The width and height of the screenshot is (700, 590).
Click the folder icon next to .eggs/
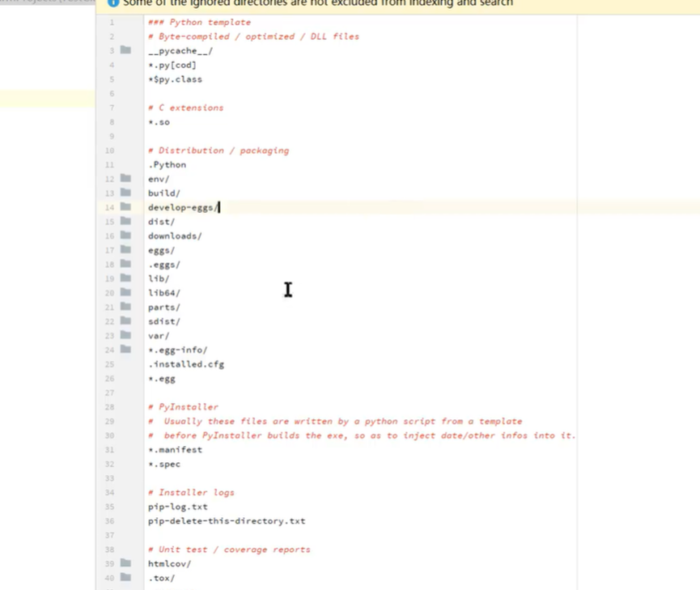[x=126, y=264]
